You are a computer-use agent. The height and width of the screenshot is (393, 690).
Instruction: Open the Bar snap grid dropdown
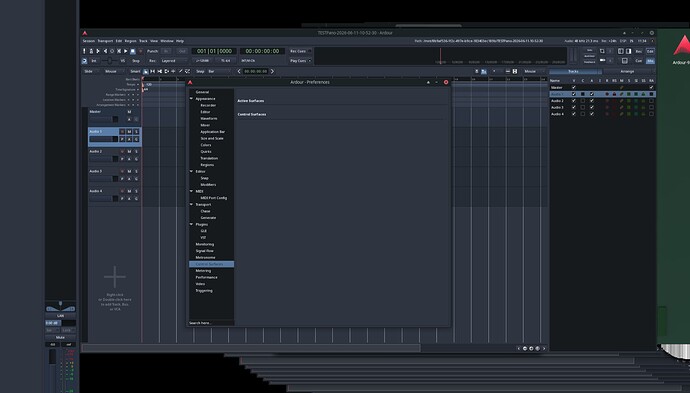click(x=218, y=71)
